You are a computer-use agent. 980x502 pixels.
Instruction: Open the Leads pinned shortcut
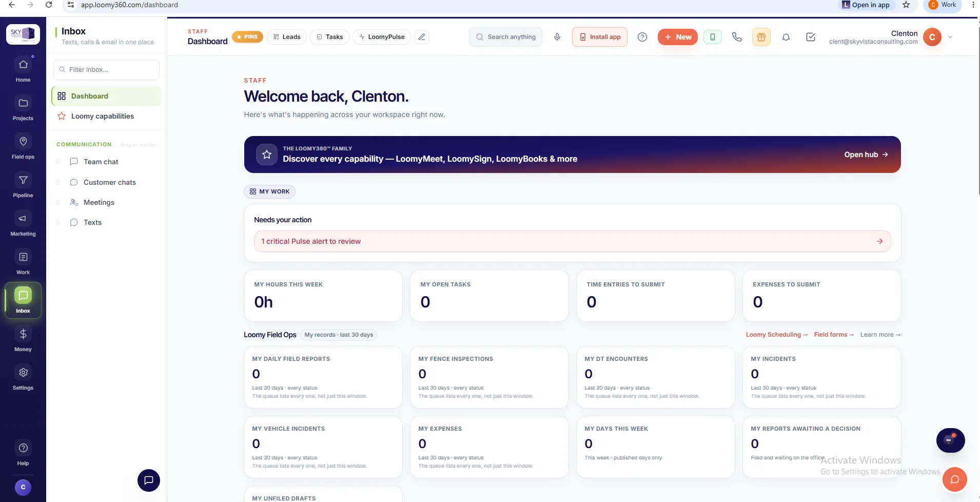tap(287, 37)
